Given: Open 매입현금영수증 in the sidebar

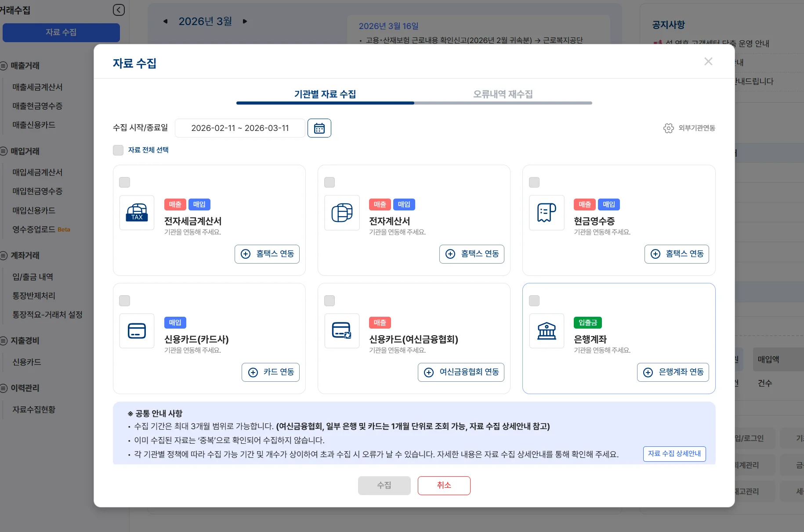Looking at the screenshot, I should click(38, 191).
